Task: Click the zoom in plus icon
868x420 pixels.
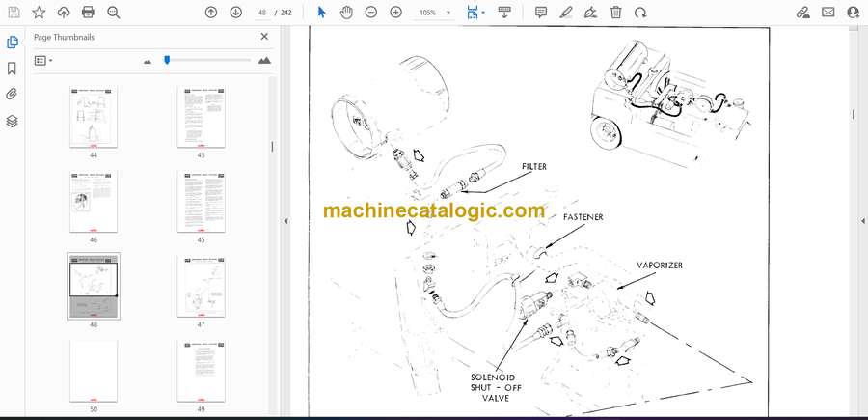Action: [395, 13]
